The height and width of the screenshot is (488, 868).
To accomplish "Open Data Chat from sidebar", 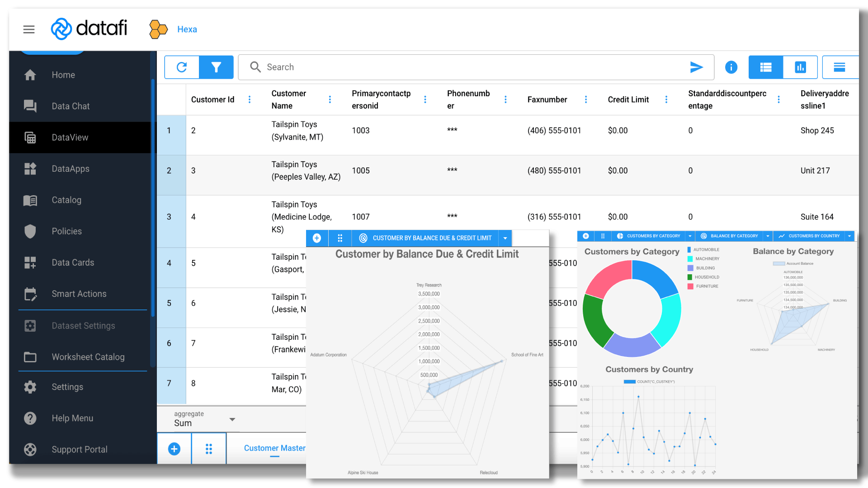I will pyautogui.click(x=71, y=106).
